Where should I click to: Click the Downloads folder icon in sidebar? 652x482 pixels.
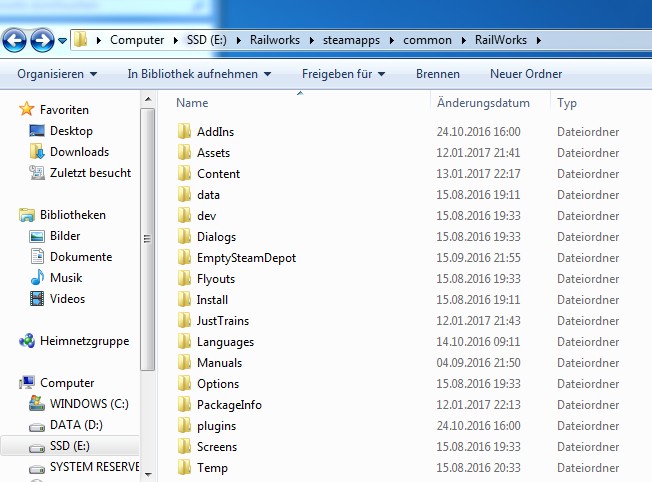[x=37, y=151]
